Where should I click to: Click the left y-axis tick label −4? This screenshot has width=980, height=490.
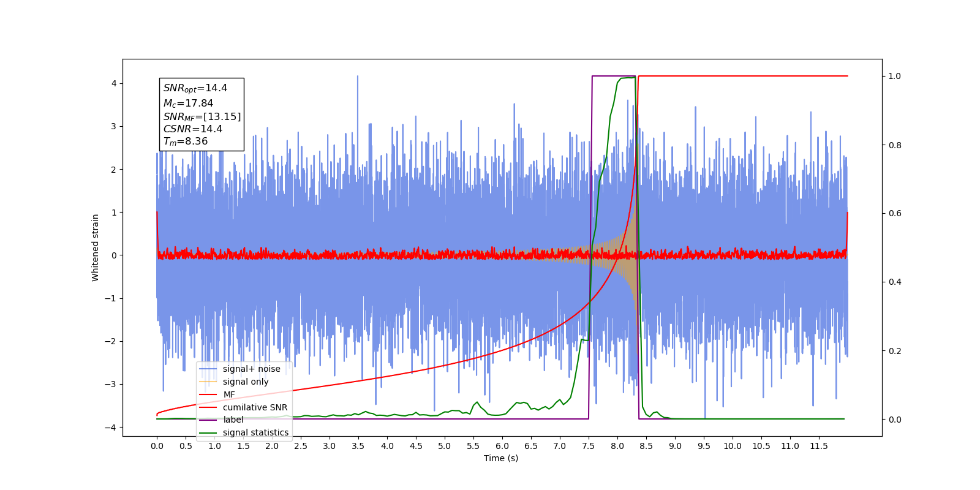click(x=110, y=428)
